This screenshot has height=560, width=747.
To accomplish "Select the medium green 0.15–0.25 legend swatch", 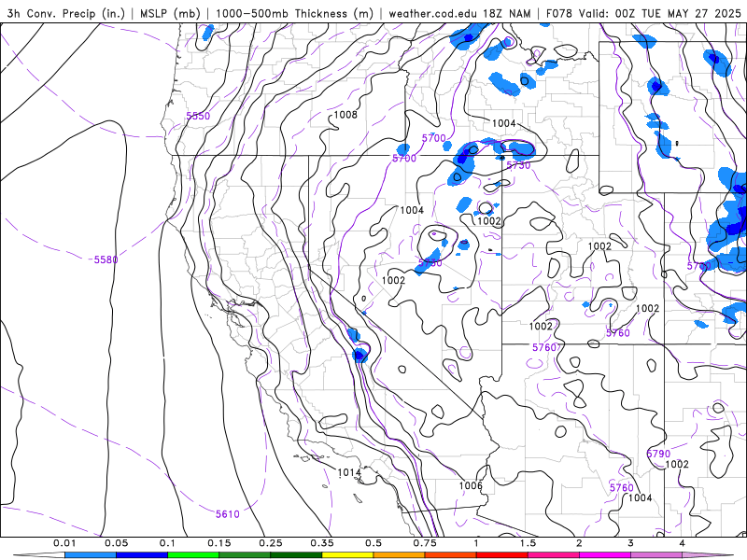I will coord(245,555).
